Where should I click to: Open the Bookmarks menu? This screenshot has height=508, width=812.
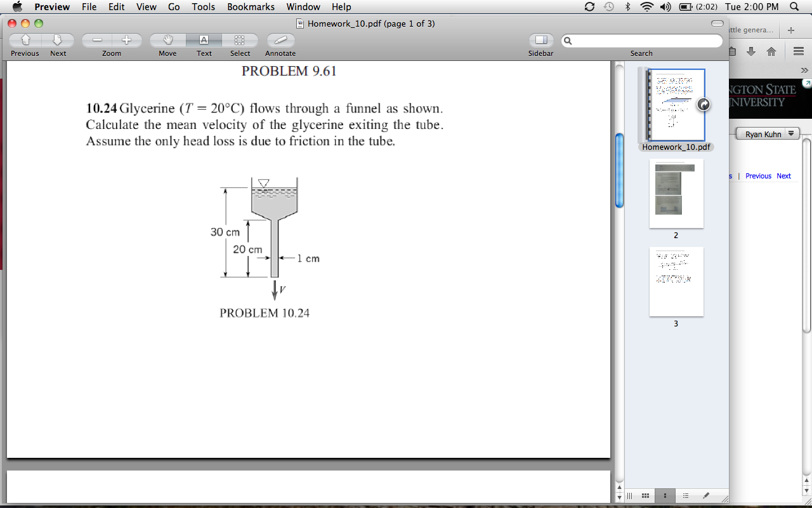pos(251,7)
